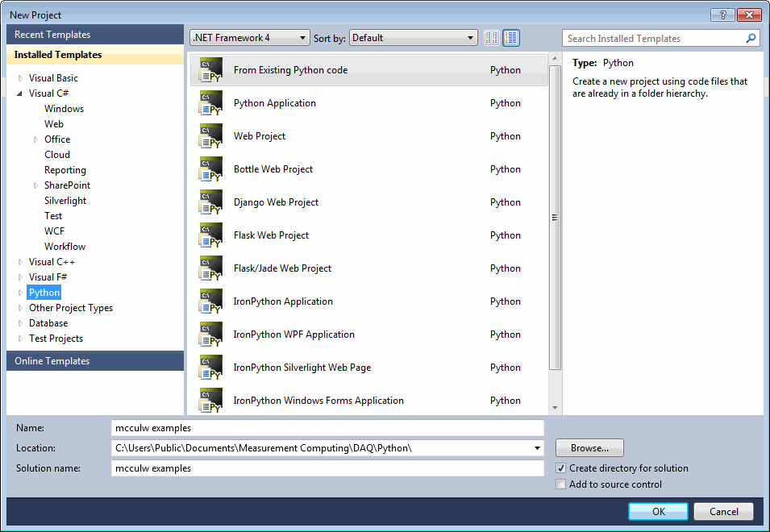Open the Recent Templates section
The image size is (770, 532).
point(95,35)
